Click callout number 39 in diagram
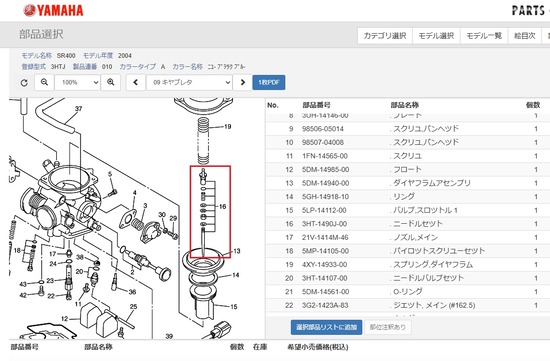This screenshot has height=361, width=550. (169, 336)
